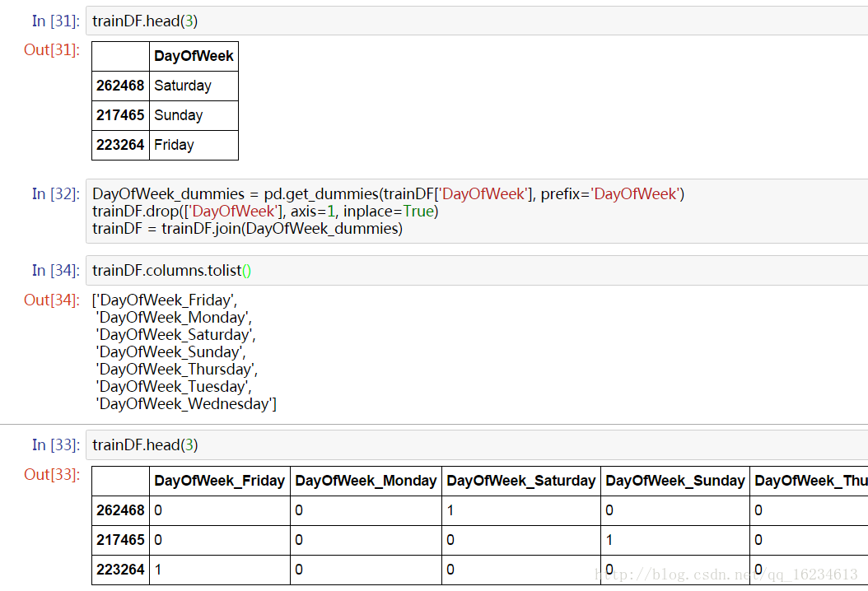Click the DayOfWeek_Monday column header
This screenshot has width=868, height=591.
coord(366,481)
